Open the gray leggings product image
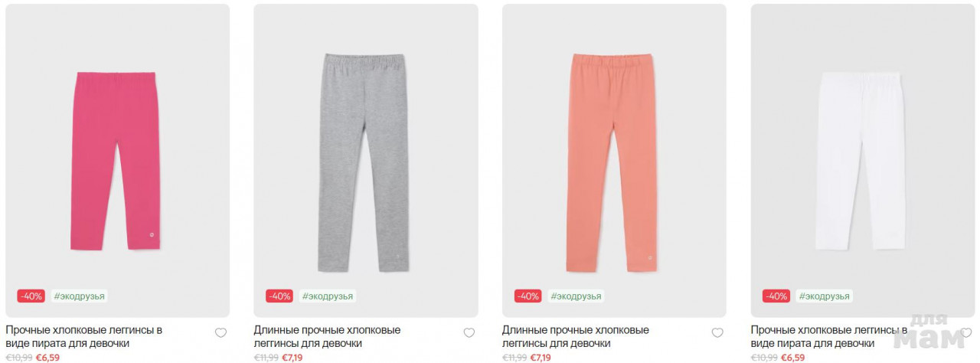This screenshot has height=363, width=980. (366, 161)
